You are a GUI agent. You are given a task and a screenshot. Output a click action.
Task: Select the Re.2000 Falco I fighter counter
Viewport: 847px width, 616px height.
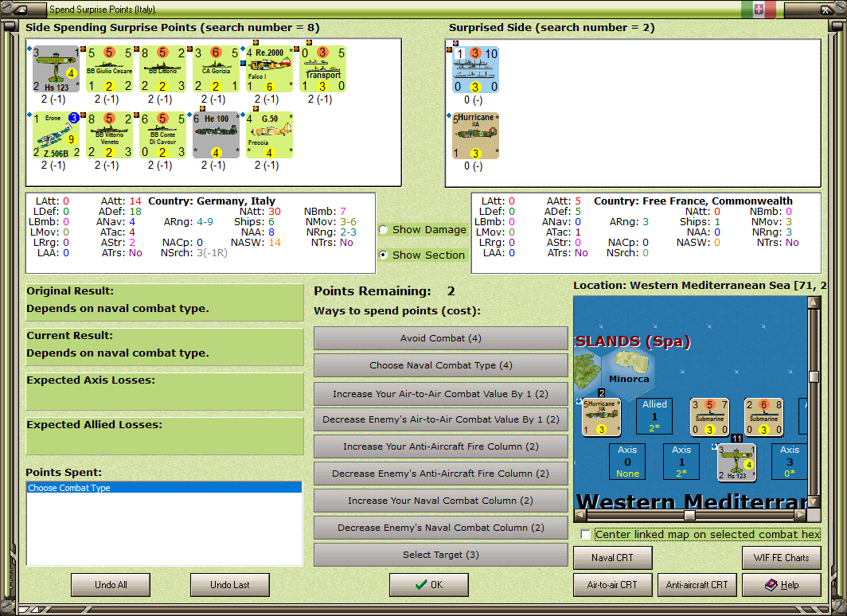point(269,69)
